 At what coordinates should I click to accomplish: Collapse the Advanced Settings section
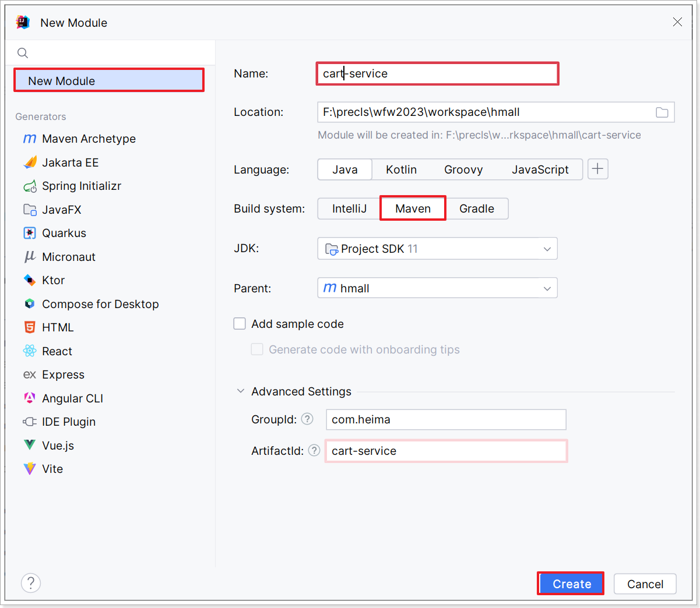(241, 391)
